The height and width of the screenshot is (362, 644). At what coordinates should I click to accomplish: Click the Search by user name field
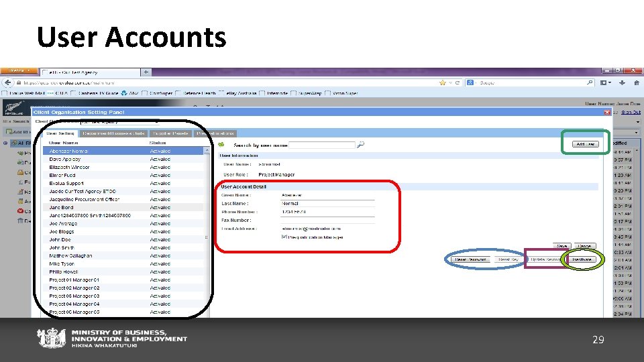pos(321,145)
